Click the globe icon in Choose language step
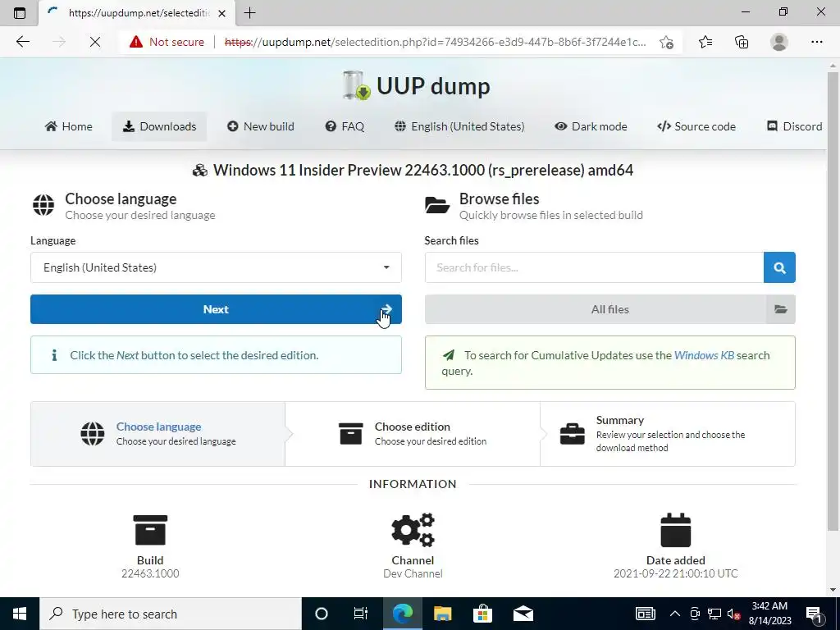Screen dimensions: 840x630 point(93,433)
